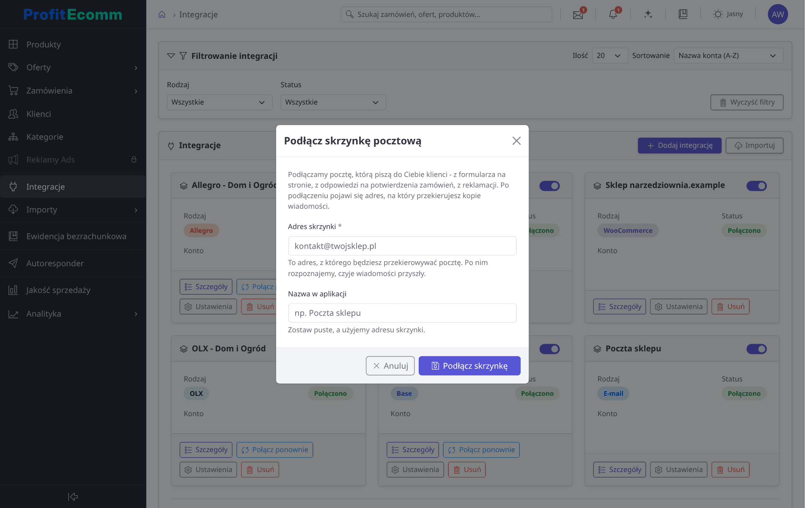Collapse the Filtrowanie integracji triangle icon
812x508 pixels.
[171, 56]
